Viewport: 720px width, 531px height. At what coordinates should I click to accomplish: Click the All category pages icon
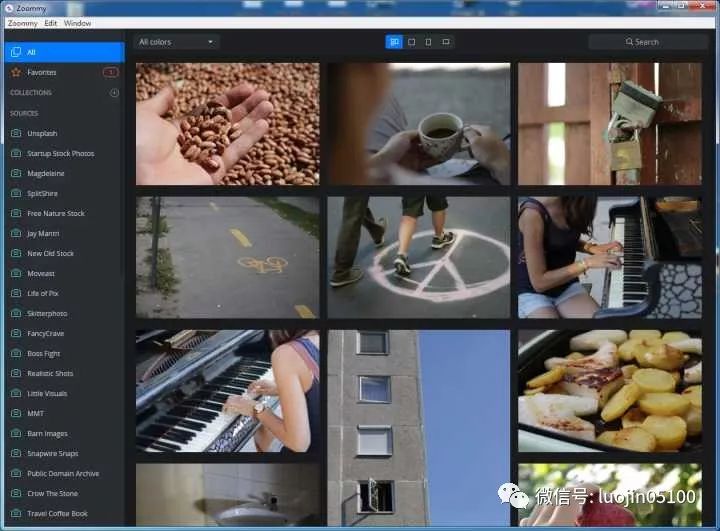pyautogui.click(x=16, y=52)
